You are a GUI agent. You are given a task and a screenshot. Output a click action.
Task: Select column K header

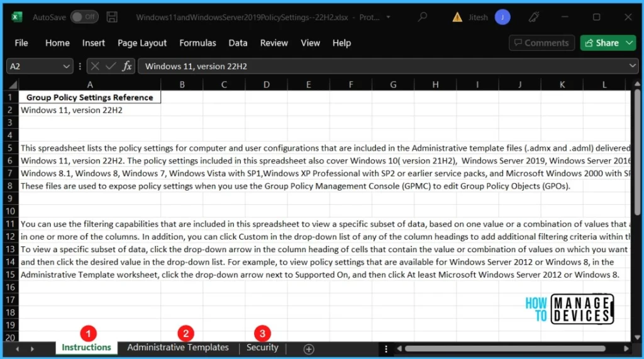[x=562, y=85]
